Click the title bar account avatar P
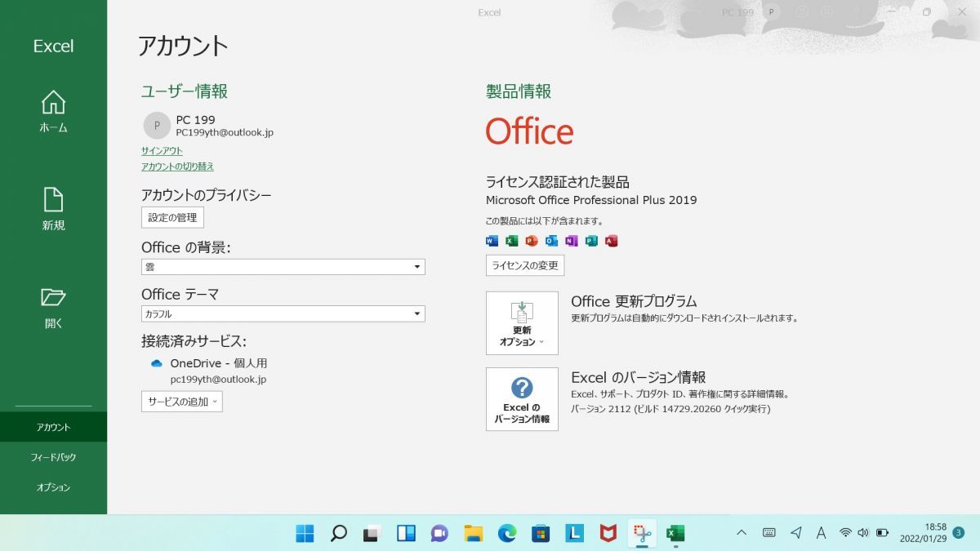Viewport: 980px width, 551px height. (x=772, y=12)
